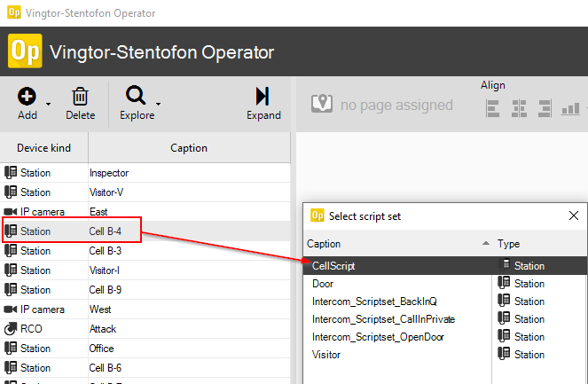The width and height of the screenshot is (588, 384).
Task: Click the align center icon
Action: [519, 108]
